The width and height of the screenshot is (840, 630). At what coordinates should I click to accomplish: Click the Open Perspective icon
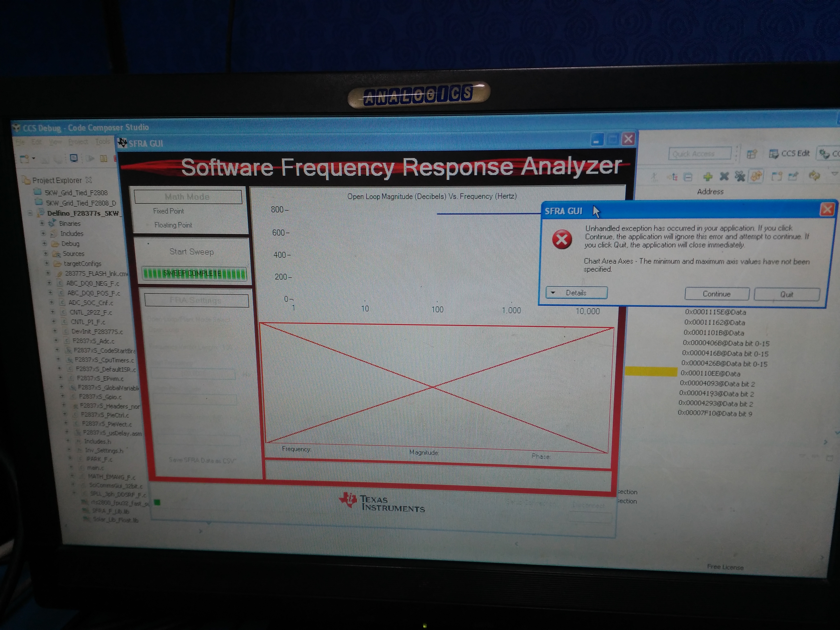[x=752, y=154]
